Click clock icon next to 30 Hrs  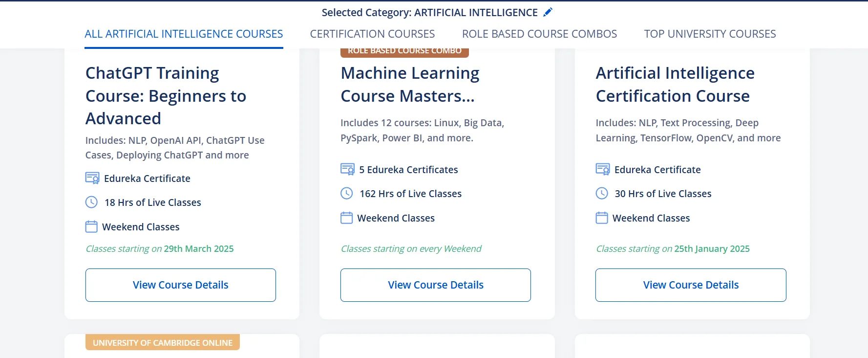click(x=602, y=193)
